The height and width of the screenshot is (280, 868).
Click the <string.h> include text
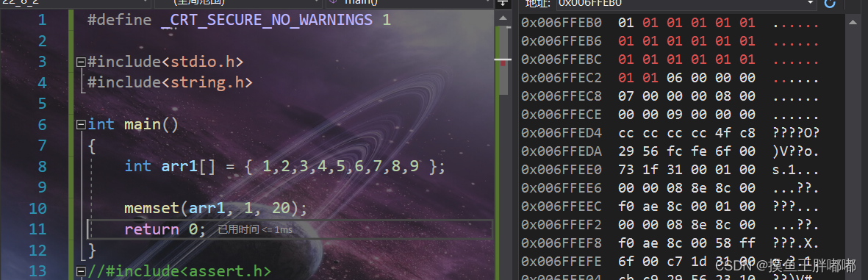(207, 83)
